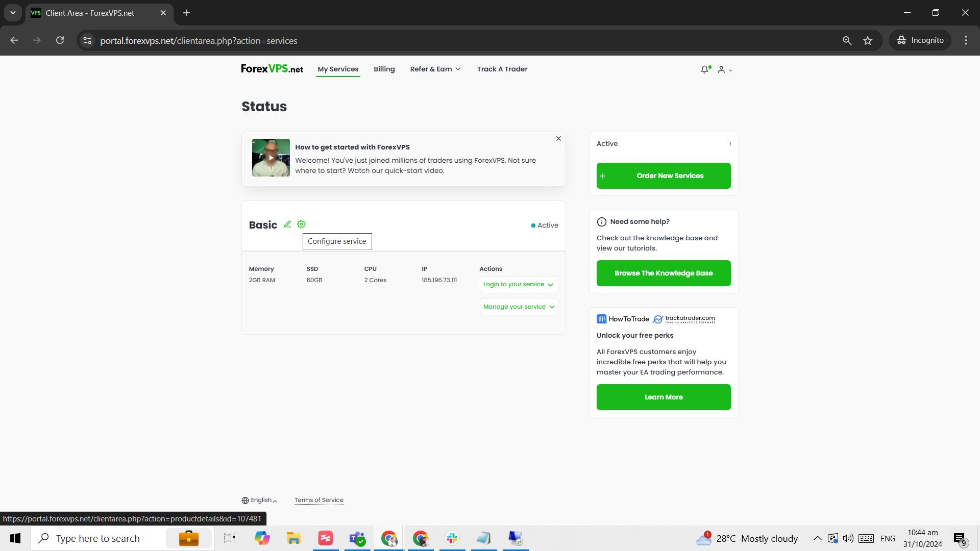Select the IP address 185.196.73.111
The image size is (980, 551).
[x=439, y=280]
